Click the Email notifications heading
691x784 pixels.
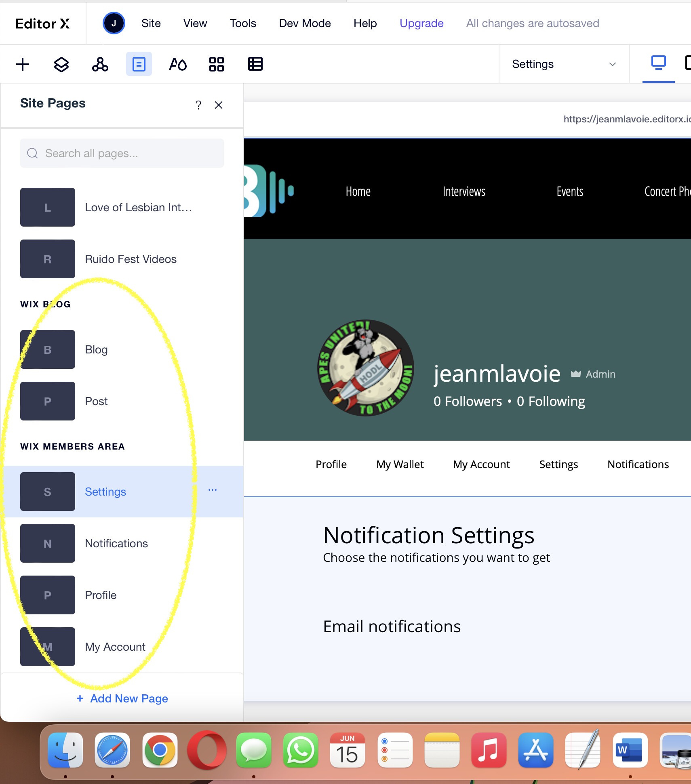pos(392,626)
